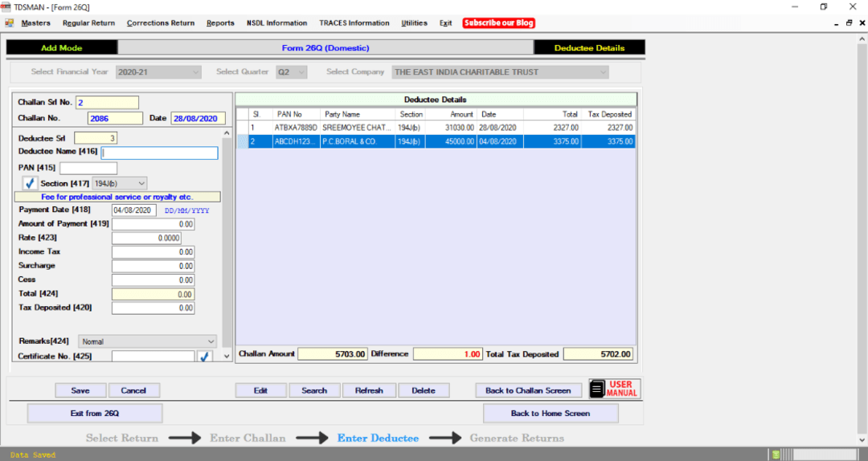
Task: Open the Corrections Return menu
Action: click(x=161, y=22)
